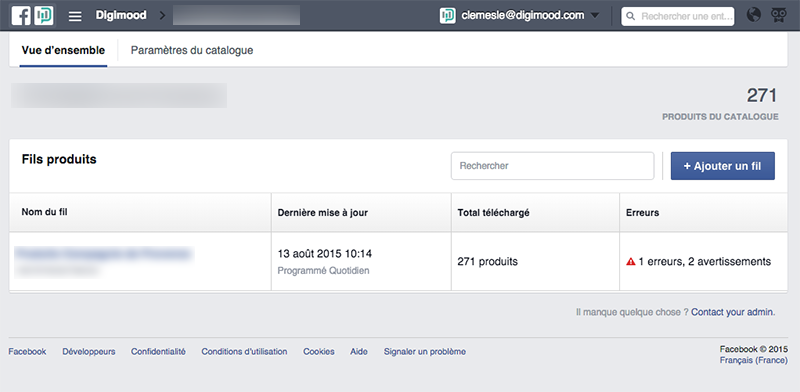Click the breadcrumb chevron after Digimood
The image size is (800, 392).
tap(162, 16)
